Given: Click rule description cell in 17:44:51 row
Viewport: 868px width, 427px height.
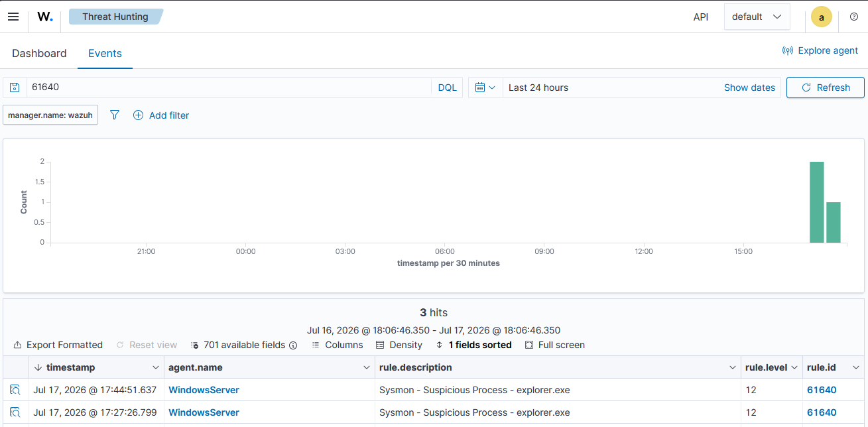Looking at the screenshot, I should (x=558, y=390).
